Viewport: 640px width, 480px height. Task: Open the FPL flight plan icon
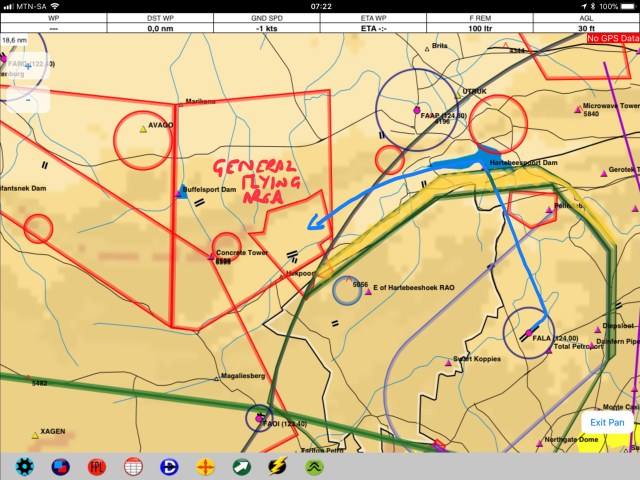97,467
